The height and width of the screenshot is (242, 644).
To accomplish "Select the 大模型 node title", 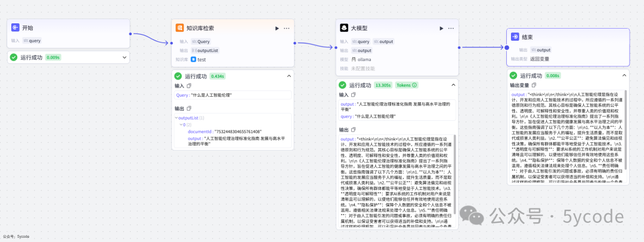I will (359, 29).
